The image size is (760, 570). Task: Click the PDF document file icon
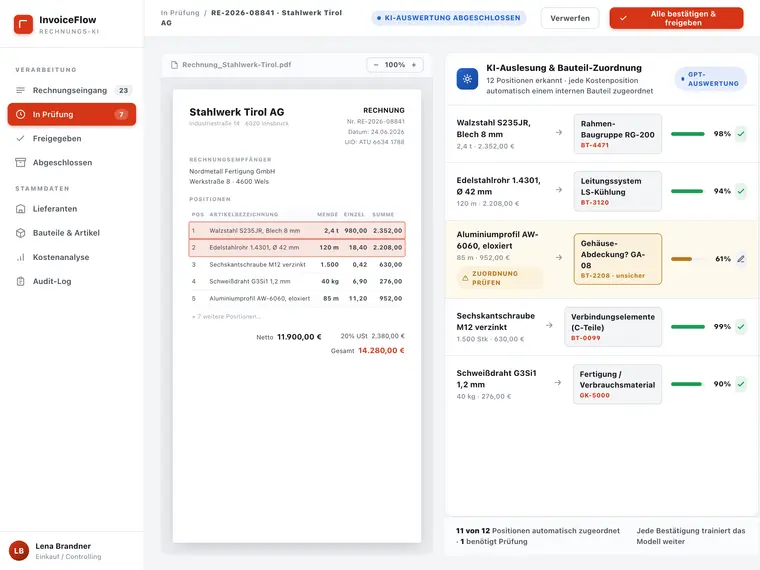pyautogui.click(x=174, y=65)
